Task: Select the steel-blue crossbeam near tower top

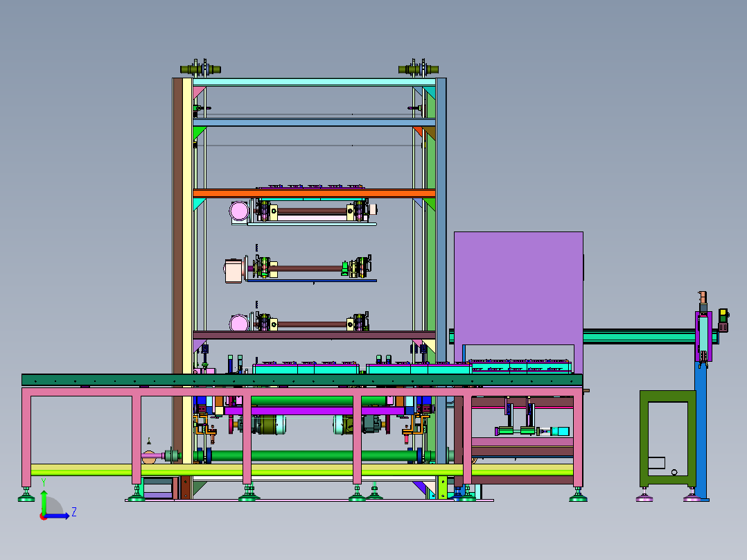Action: (x=314, y=123)
